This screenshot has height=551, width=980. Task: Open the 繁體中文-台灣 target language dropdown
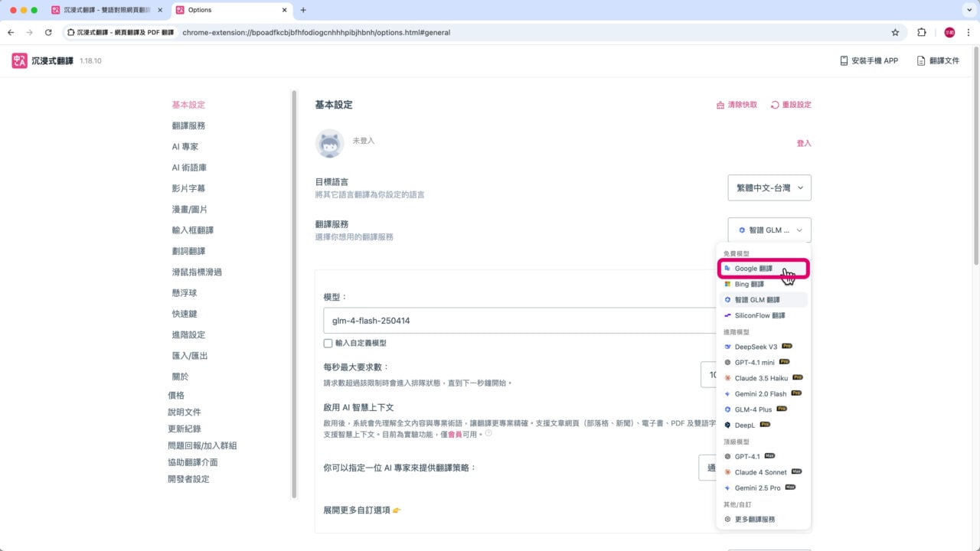click(769, 187)
